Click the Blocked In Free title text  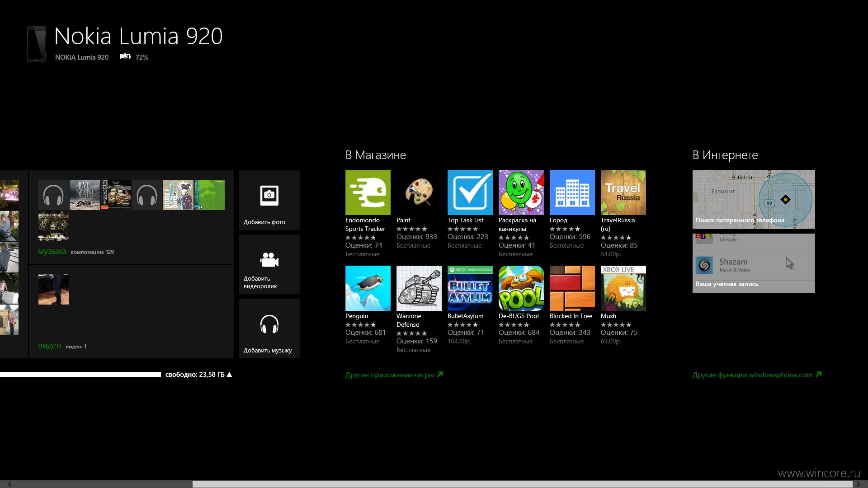click(x=571, y=316)
